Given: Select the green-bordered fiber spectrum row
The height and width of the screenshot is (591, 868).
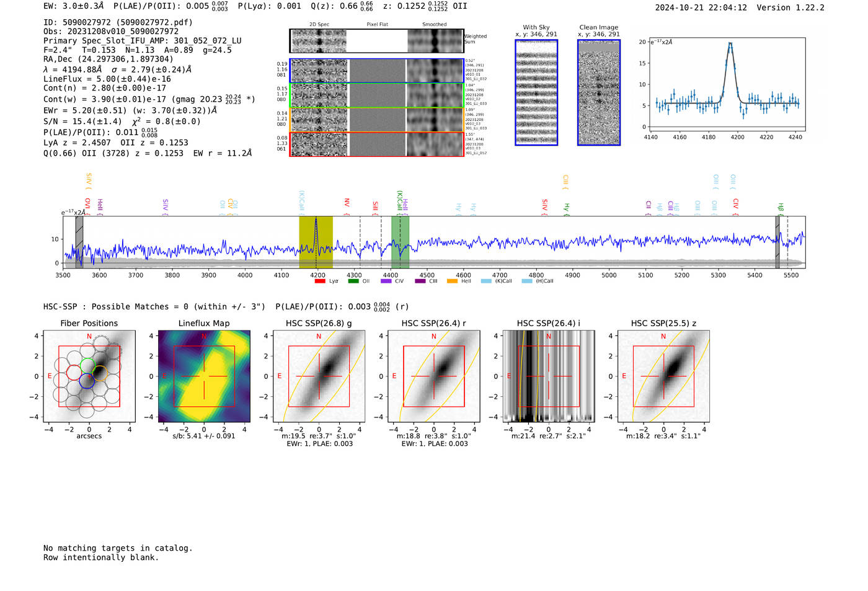Looking at the screenshot, I should point(376,96).
